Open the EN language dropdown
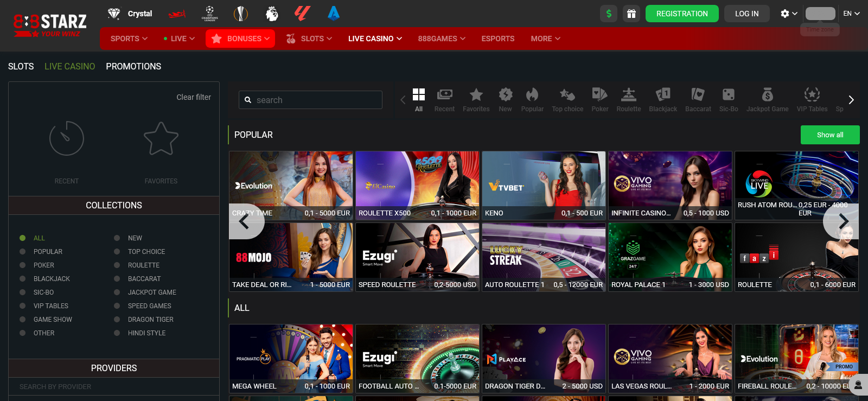The width and height of the screenshot is (868, 401). pyautogui.click(x=851, y=14)
